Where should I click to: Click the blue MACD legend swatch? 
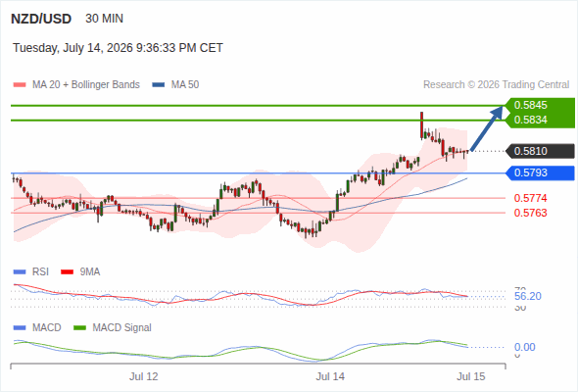point(20,328)
